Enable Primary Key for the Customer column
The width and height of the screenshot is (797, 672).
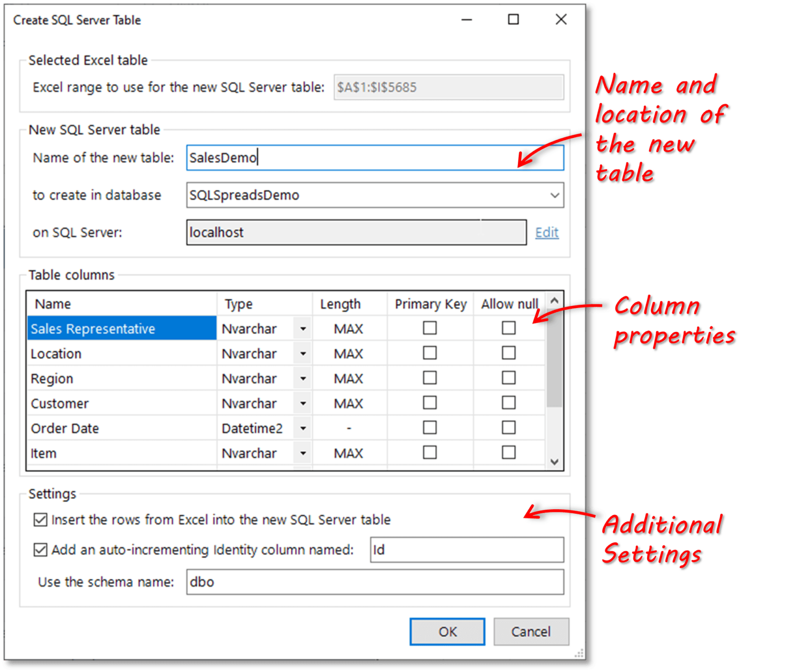coord(429,402)
